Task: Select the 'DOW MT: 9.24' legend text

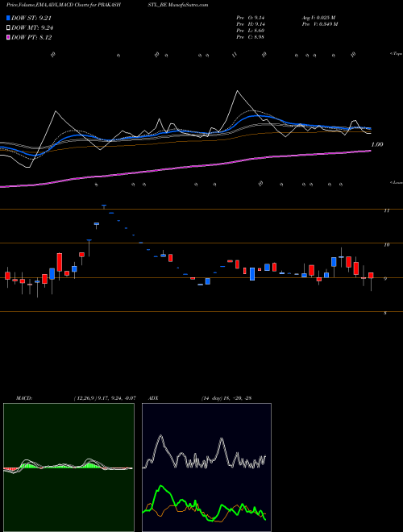Action: tap(32, 28)
